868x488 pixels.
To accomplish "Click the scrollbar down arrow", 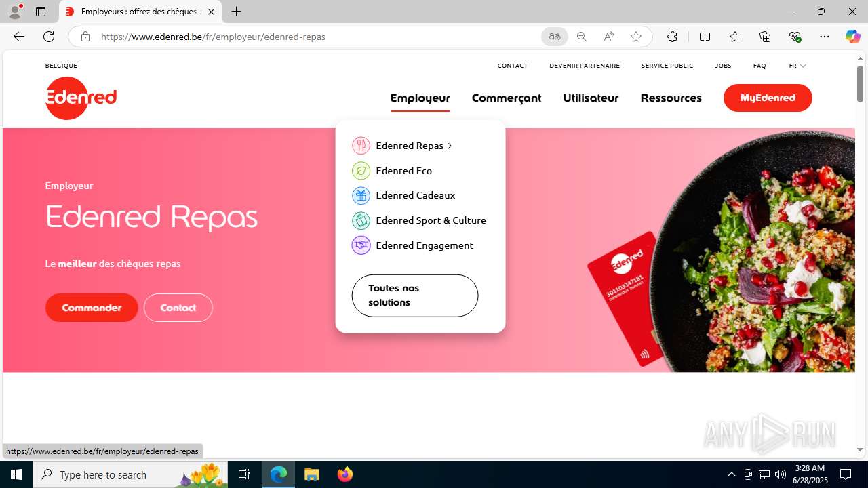I will (x=860, y=449).
